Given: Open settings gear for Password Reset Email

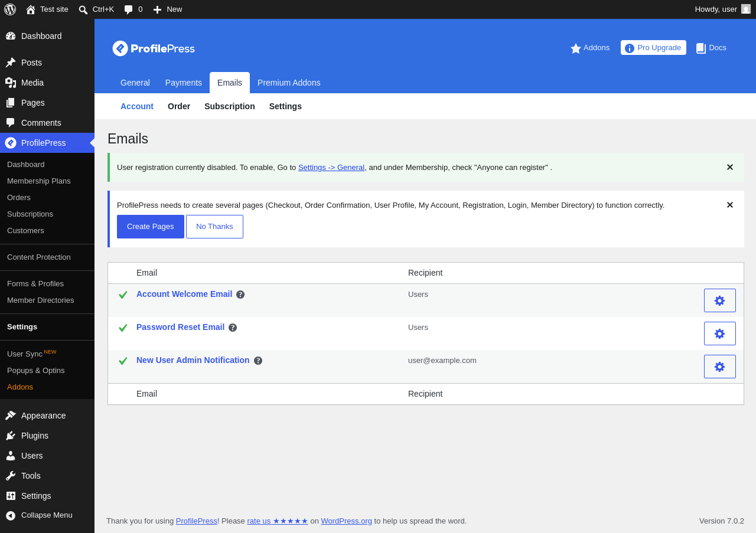Looking at the screenshot, I should point(720,333).
